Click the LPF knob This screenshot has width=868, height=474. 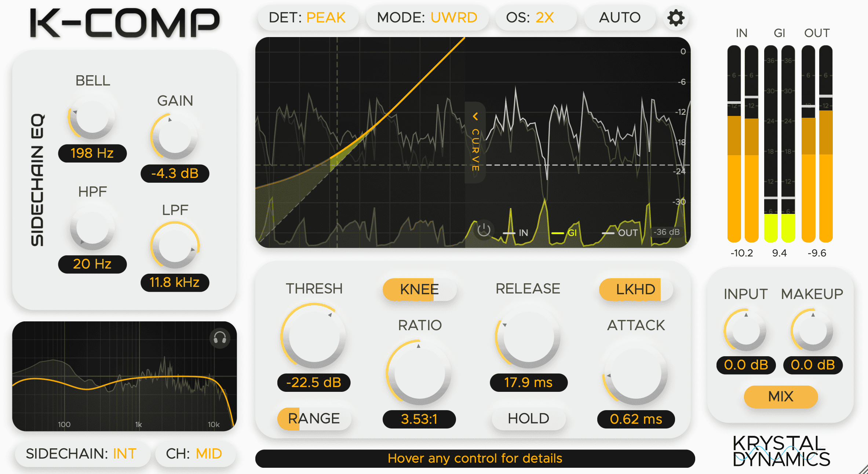[x=175, y=246]
